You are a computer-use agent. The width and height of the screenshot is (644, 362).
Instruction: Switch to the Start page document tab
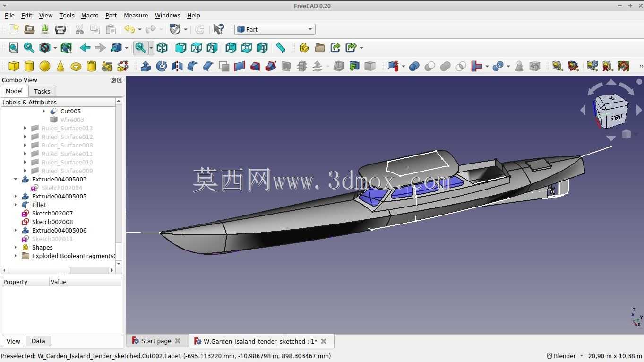pyautogui.click(x=156, y=341)
